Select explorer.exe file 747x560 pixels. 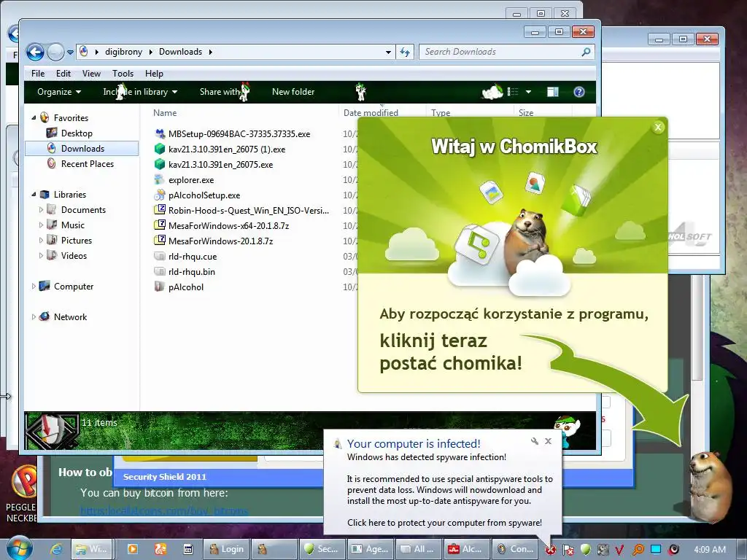coord(191,180)
